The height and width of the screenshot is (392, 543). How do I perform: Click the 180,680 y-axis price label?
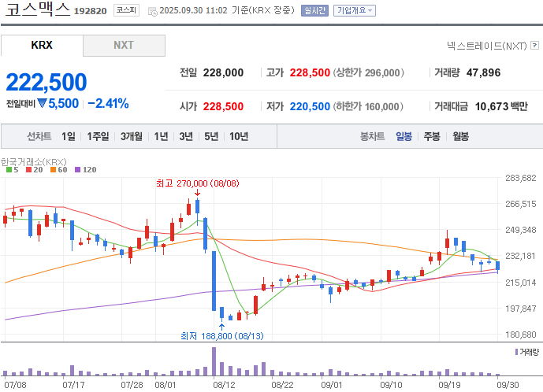520,335
